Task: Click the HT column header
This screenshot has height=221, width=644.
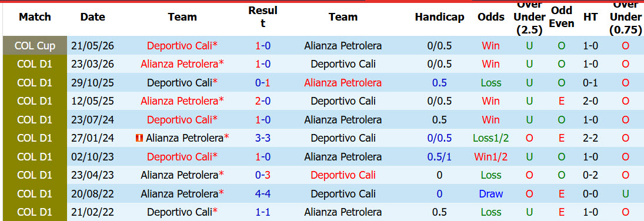Action: [590, 17]
